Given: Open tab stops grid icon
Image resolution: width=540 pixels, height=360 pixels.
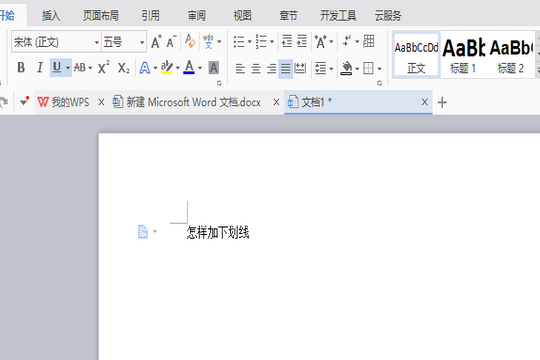Looking at the screenshot, I should [369, 41].
